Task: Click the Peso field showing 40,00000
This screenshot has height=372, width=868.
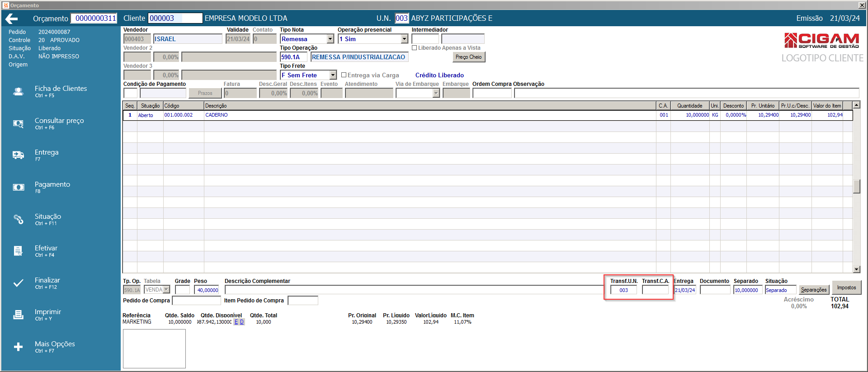Action: pos(207,290)
